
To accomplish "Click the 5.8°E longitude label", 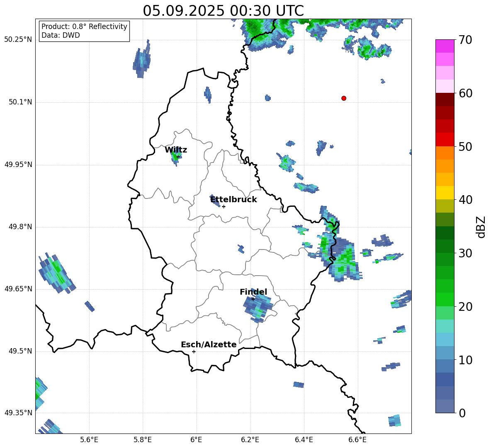I will [x=143, y=440].
